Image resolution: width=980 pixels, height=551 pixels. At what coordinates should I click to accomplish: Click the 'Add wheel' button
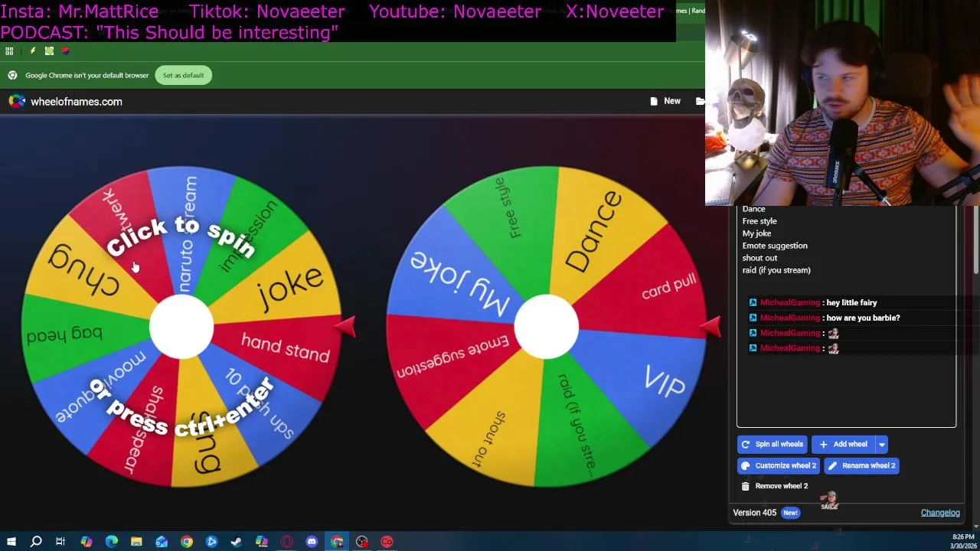(x=844, y=444)
